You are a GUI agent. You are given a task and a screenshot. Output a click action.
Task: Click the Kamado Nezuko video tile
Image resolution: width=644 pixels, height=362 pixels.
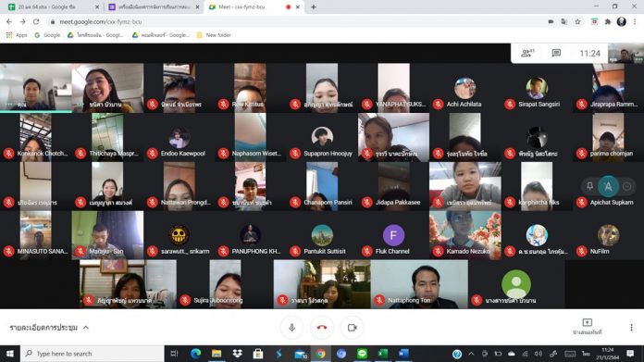pyautogui.click(x=465, y=235)
